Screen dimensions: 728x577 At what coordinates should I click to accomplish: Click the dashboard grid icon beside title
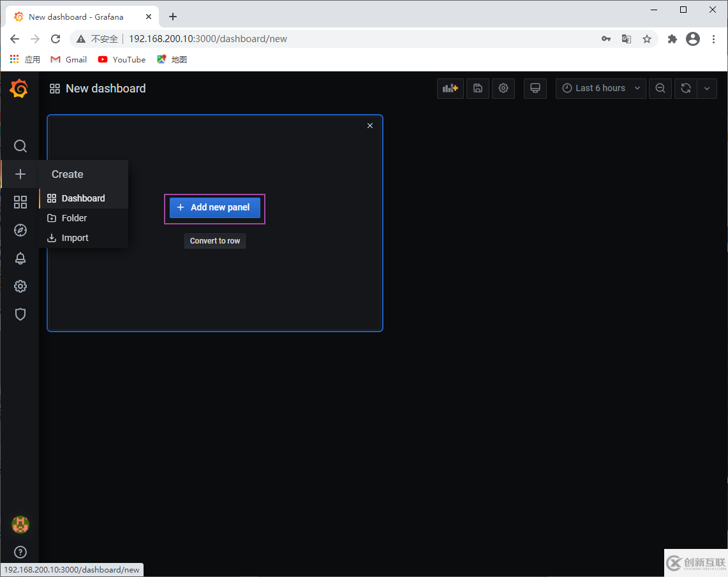[55, 89]
